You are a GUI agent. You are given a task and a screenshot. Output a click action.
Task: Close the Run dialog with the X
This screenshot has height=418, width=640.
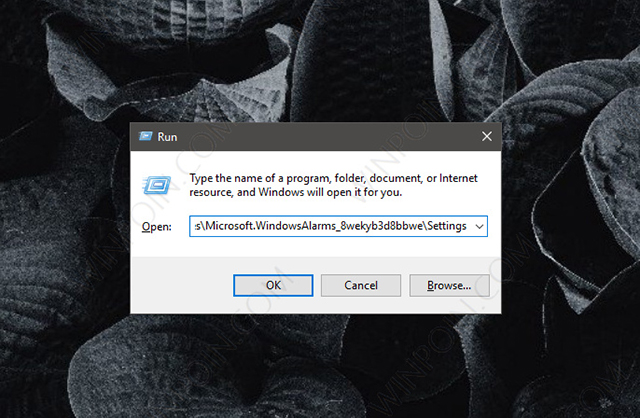click(x=487, y=136)
